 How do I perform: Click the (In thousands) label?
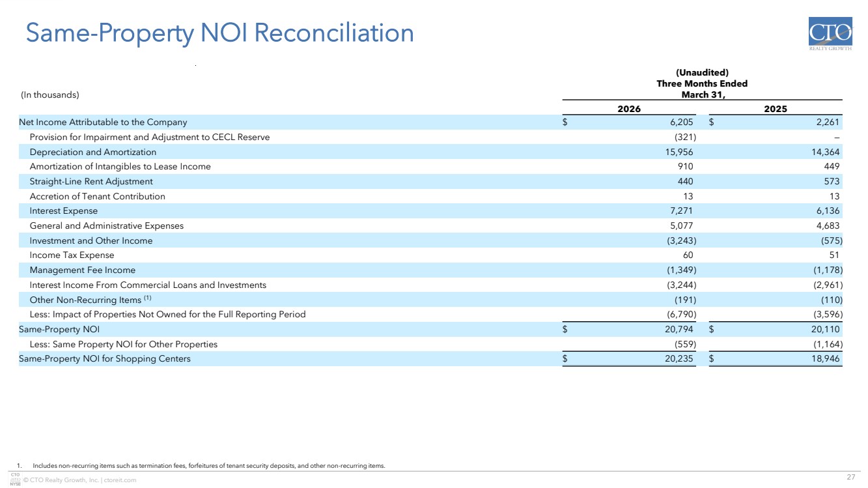click(49, 95)
